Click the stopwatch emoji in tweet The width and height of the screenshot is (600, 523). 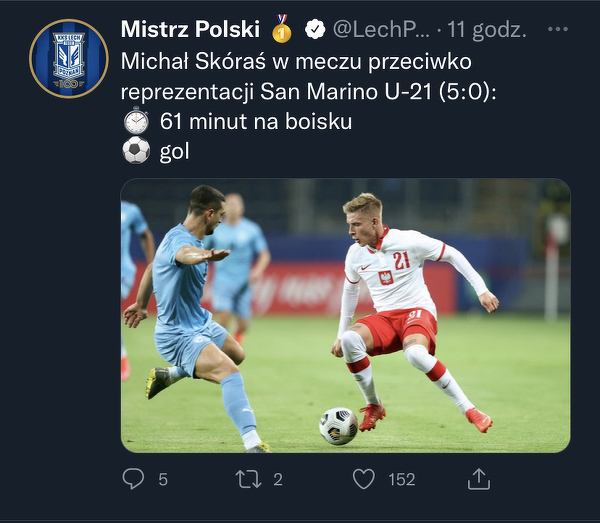tap(136, 121)
